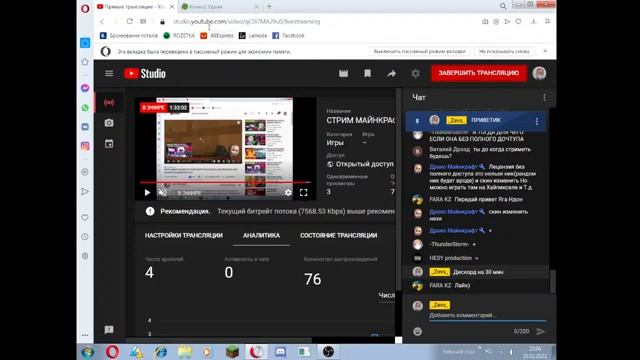Click the share arrow icon in Studio header
This screenshot has height=360, width=640.
[x=391, y=73]
